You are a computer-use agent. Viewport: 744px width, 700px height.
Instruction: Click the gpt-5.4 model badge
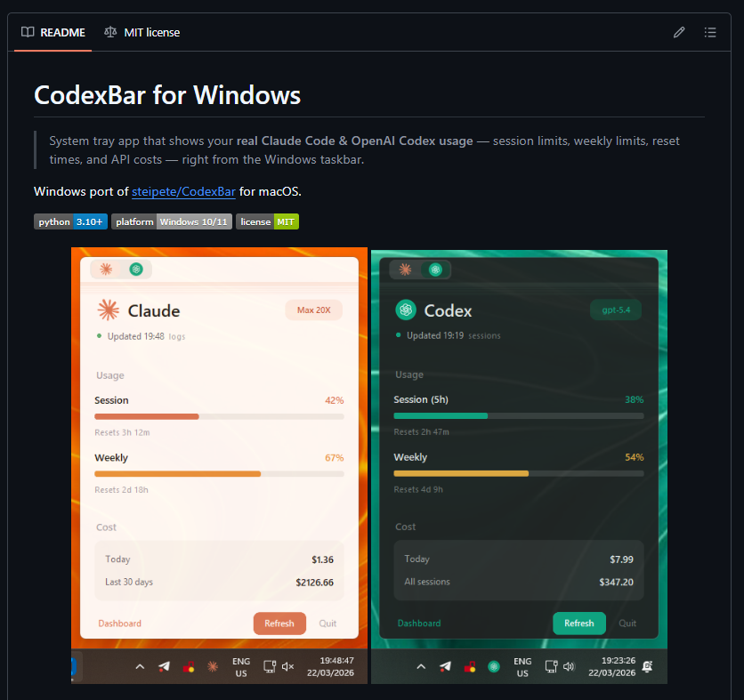(x=616, y=310)
